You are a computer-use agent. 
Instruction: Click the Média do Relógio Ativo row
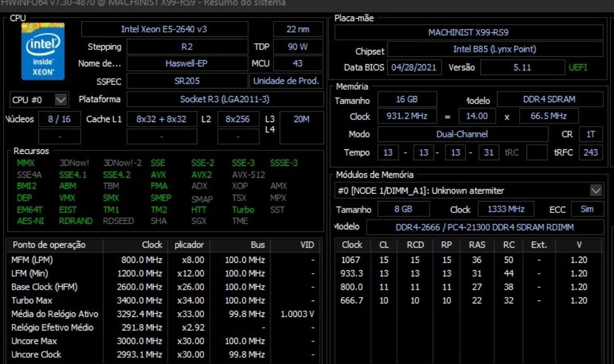[164, 314]
